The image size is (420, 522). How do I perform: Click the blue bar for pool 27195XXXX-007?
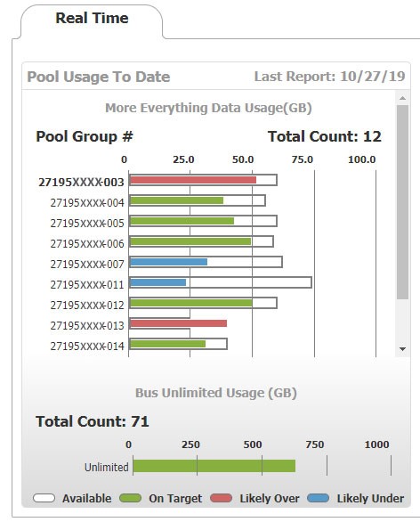click(x=168, y=262)
